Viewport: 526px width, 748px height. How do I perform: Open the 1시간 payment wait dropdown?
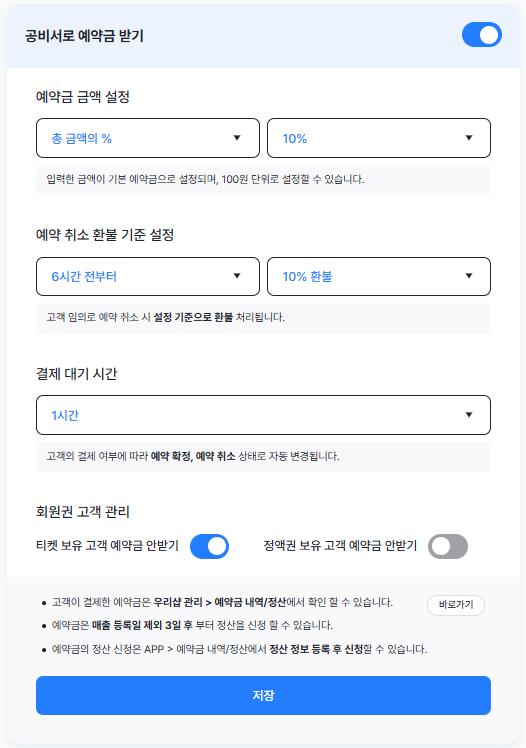point(263,415)
